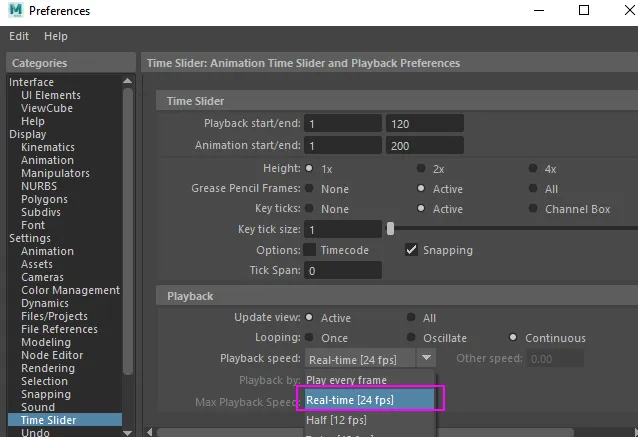Click categories list scroll down arrow
The image size is (638, 437).
[x=127, y=433]
